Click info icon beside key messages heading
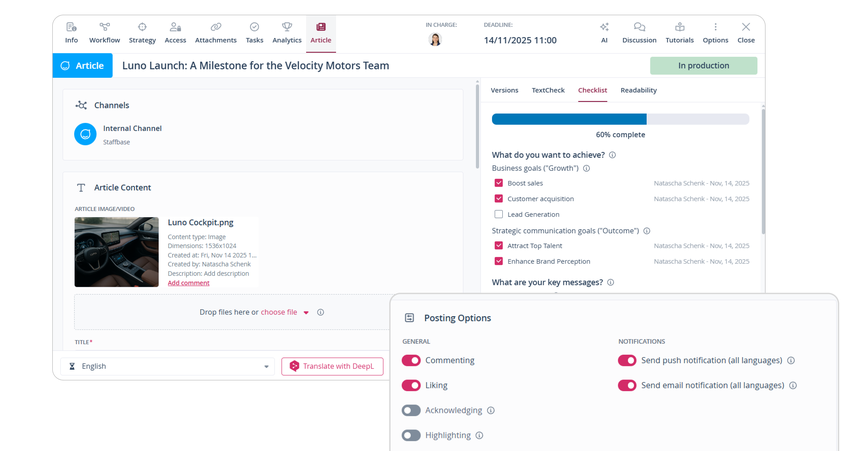 [x=611, y=282]
